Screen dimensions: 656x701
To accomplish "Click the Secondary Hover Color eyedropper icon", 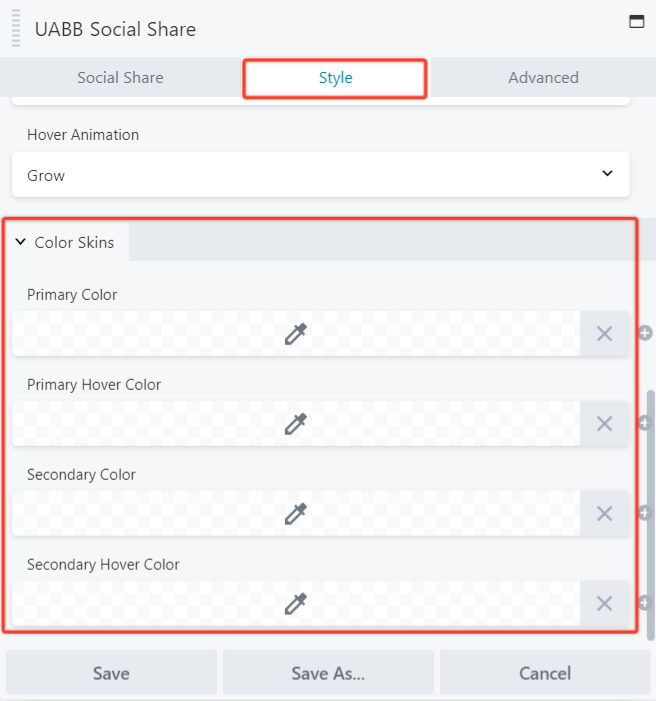I will pos(295,604).
